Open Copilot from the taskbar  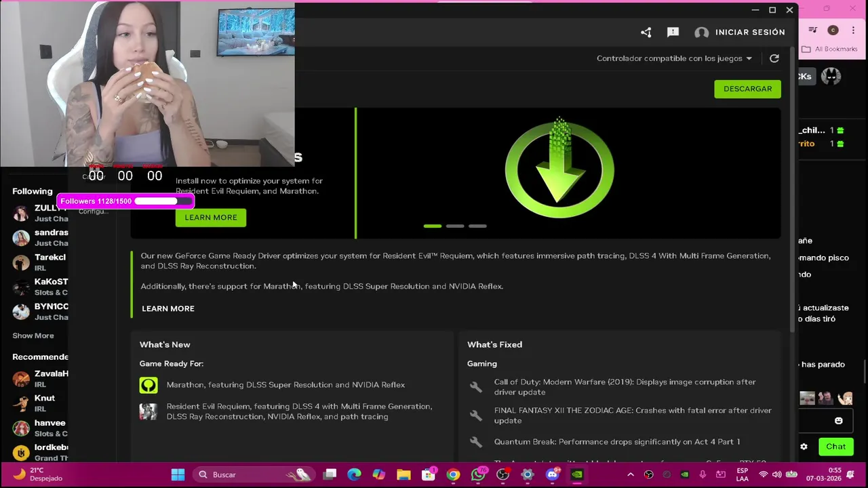click(x=378, y=474)
